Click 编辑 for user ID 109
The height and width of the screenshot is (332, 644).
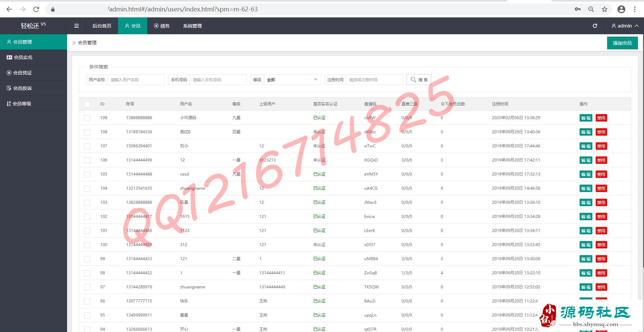point(586,118)
